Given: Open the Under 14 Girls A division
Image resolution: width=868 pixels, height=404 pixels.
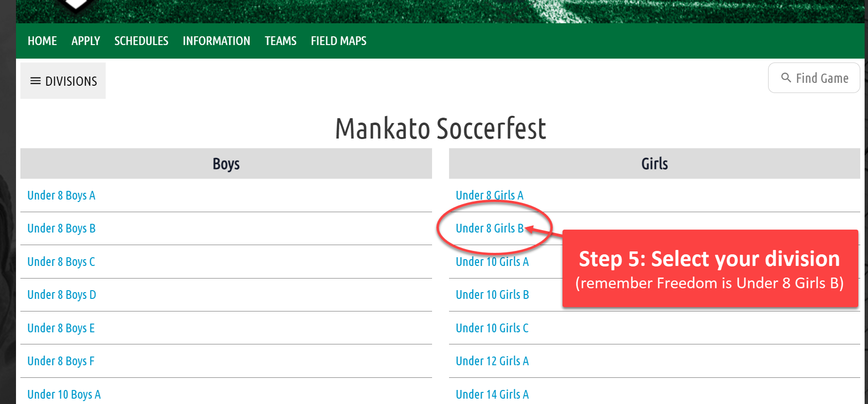Looking at the screenshot, I should coord(492,394).
